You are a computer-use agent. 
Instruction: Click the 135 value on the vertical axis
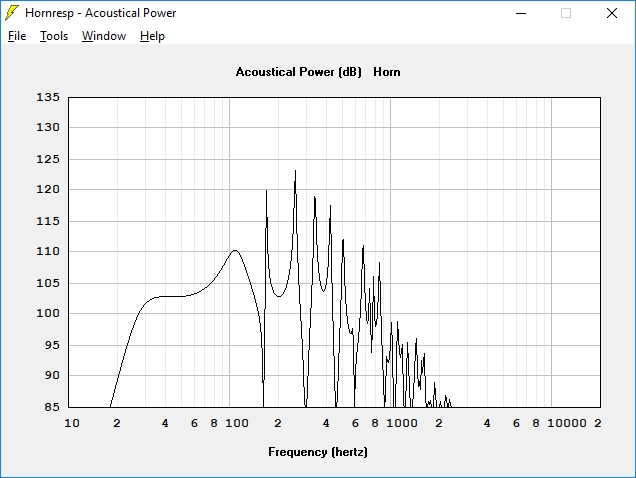[48, 97]
